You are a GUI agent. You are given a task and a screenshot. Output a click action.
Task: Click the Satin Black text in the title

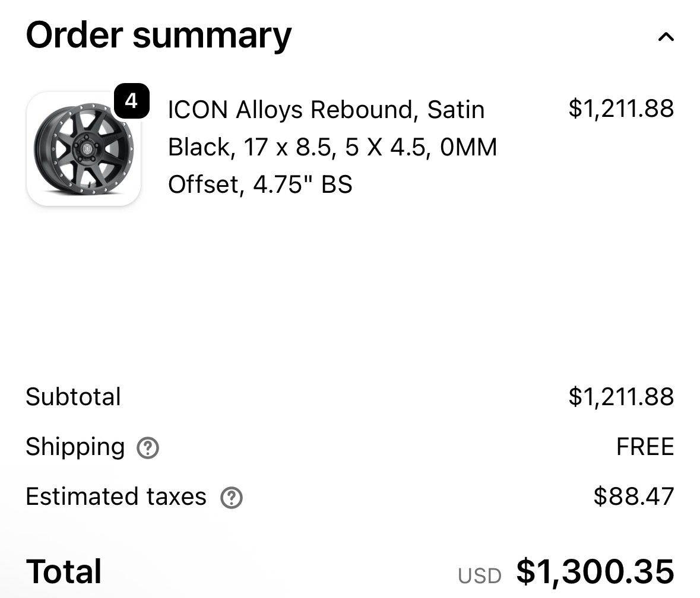point(456,110)
